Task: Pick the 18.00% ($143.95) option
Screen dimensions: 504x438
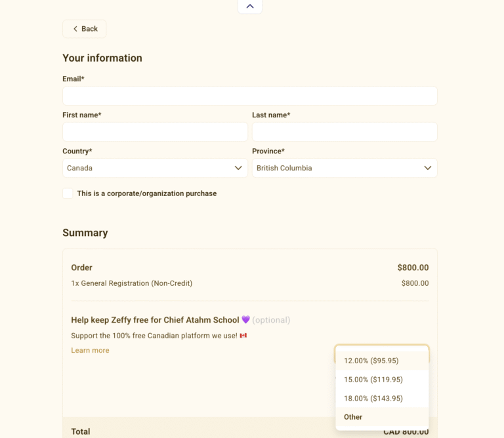Action: [373, 398]
